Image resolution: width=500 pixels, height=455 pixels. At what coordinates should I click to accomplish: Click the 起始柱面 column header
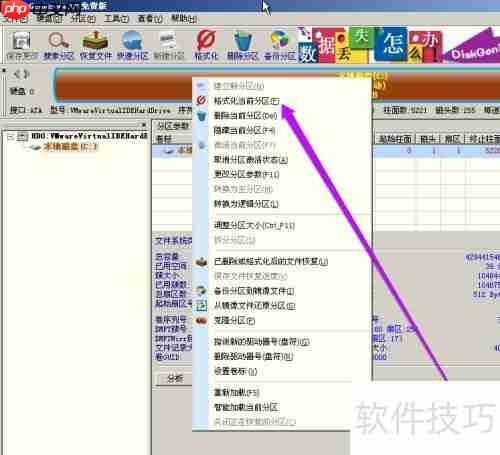click(x=395, y=139)
